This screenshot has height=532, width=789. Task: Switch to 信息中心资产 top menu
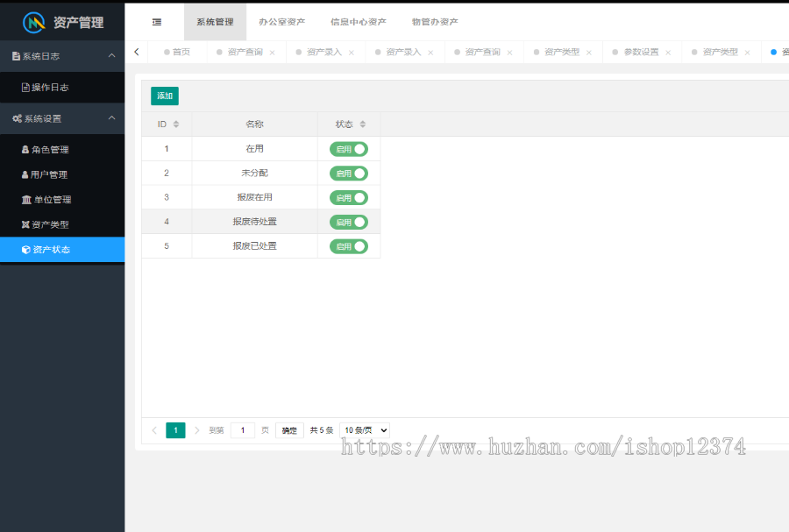[x=359, y=22]
